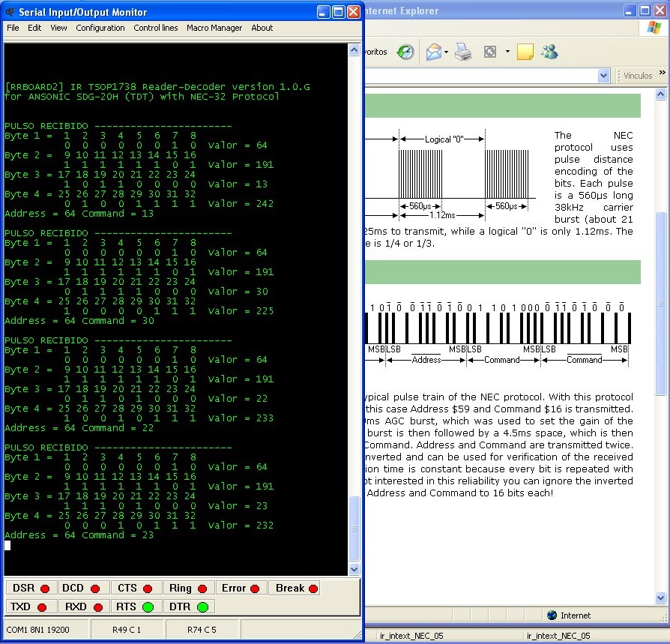Image resolution: width=670 pixels, height=644 pixels.
Task: Click the Internet Explorer vertical scrollbar thumb
Action: 660,304
